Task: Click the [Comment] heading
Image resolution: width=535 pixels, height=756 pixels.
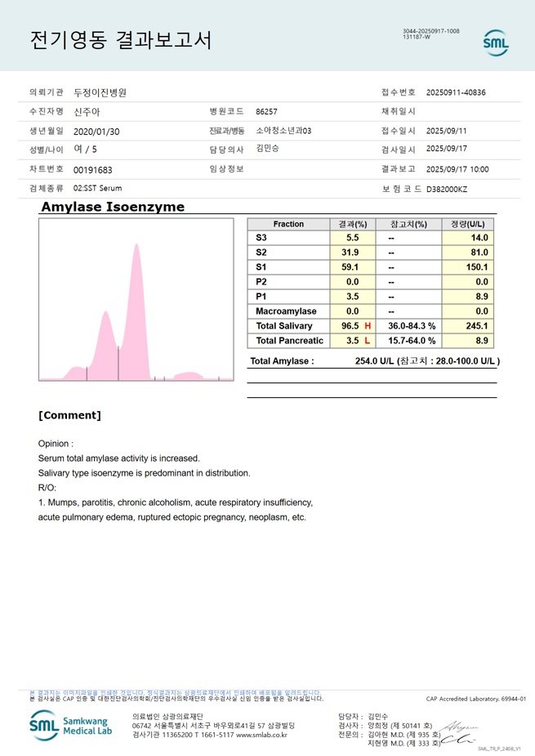Action: point(70,416)
